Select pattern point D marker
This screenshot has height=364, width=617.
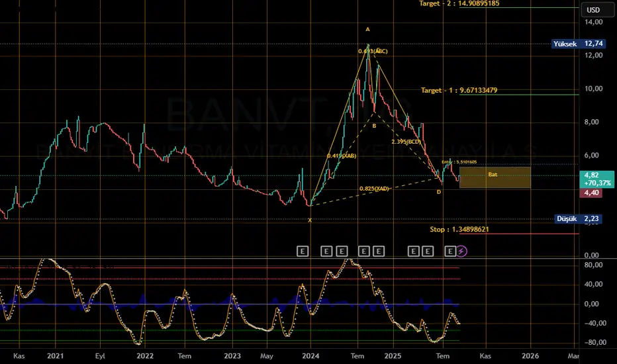[x=438, y=192]
